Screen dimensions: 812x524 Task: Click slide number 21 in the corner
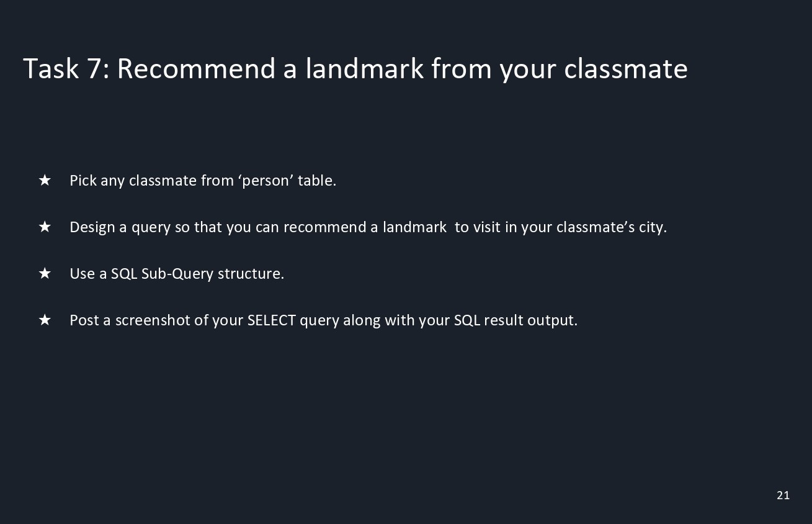[x=783, y=495]
